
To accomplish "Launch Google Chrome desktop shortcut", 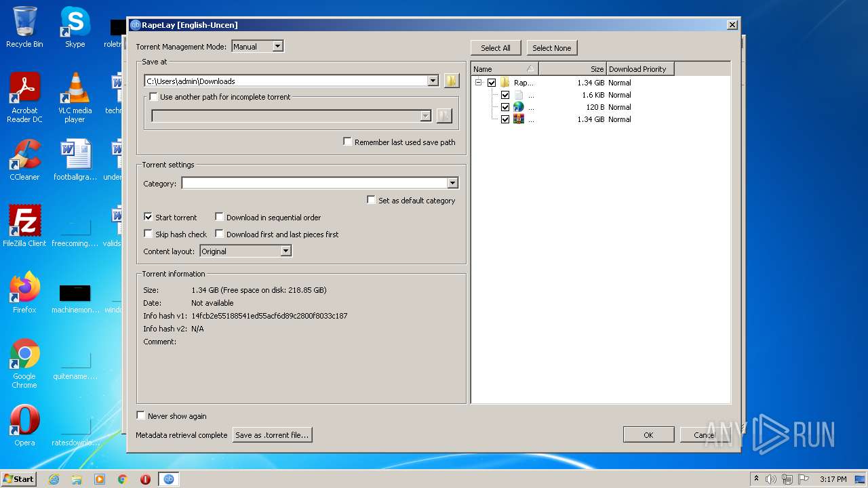I will pyautogui.click(x=24, y=363).
